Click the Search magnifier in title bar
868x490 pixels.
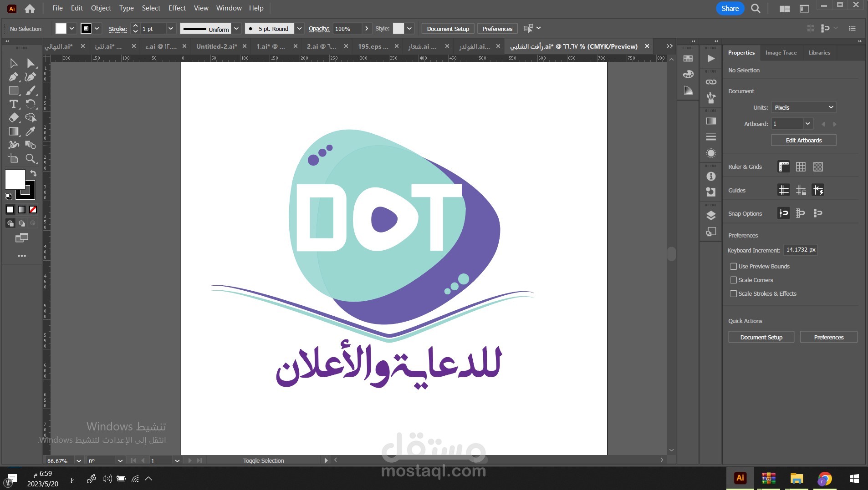click(x=756, y=8)
